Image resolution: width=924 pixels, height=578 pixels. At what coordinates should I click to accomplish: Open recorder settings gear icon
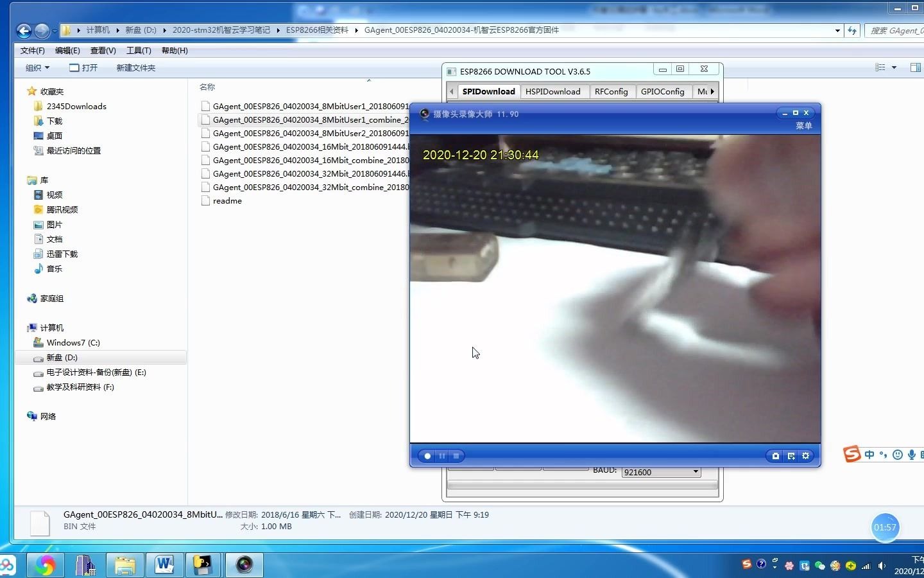806,456
